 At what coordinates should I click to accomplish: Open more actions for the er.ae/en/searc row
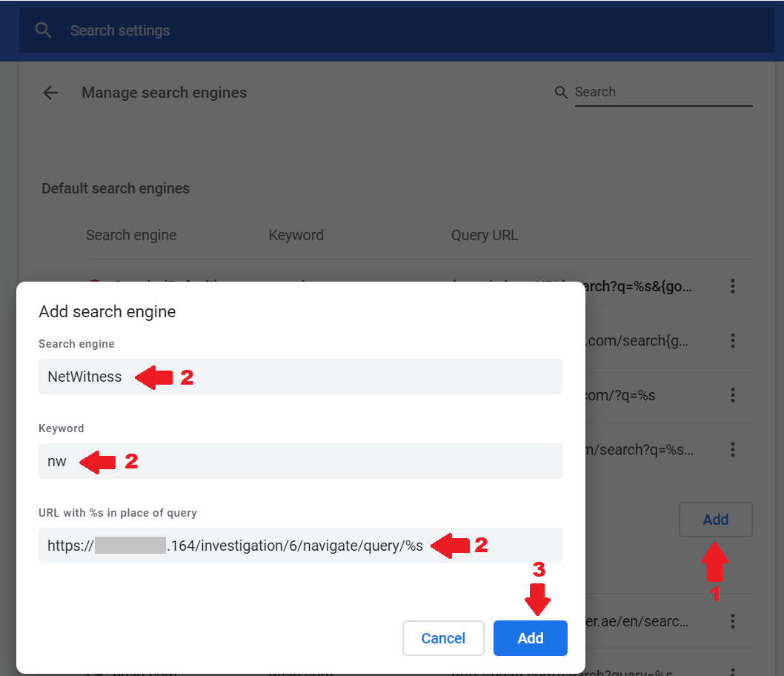[733, 621]
